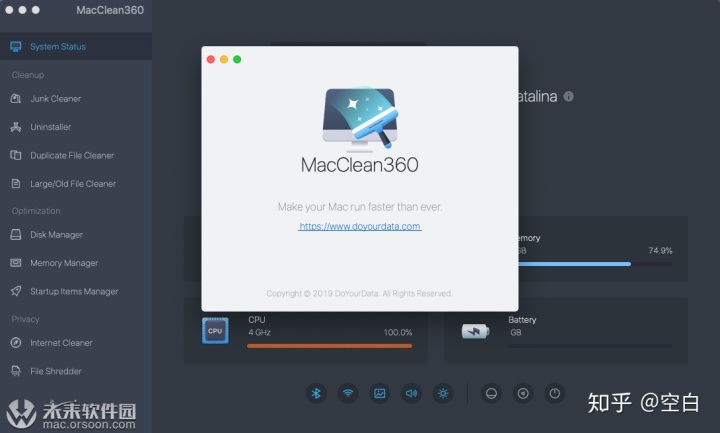The height and width of the screenshot is (433, 720).
Task: Click the File Shredder icon
Action: click(x=16, y=371)
